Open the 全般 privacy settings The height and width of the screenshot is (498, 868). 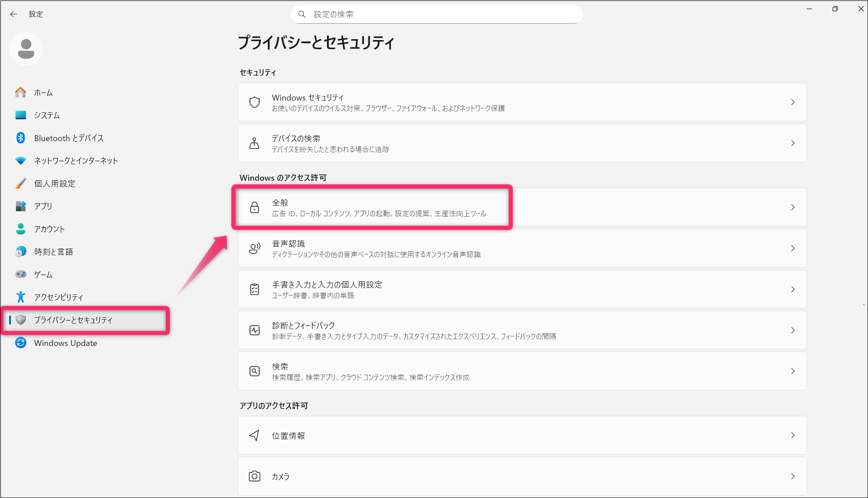378,208
